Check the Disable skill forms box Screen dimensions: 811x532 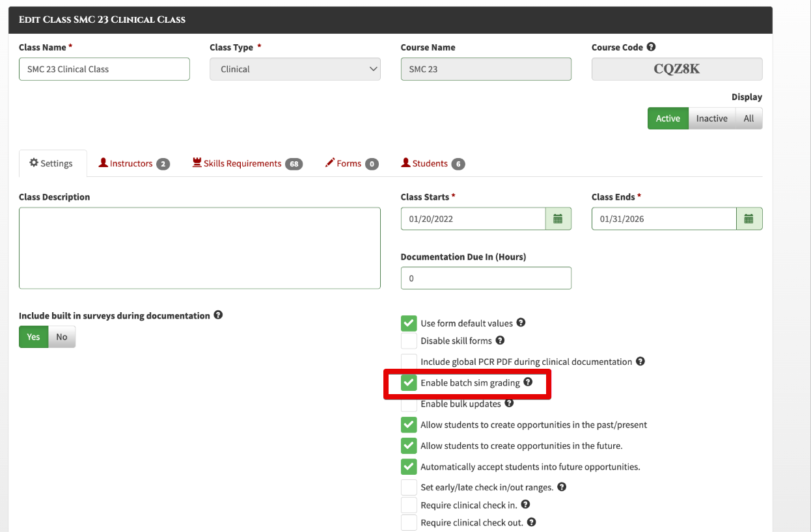409,341
